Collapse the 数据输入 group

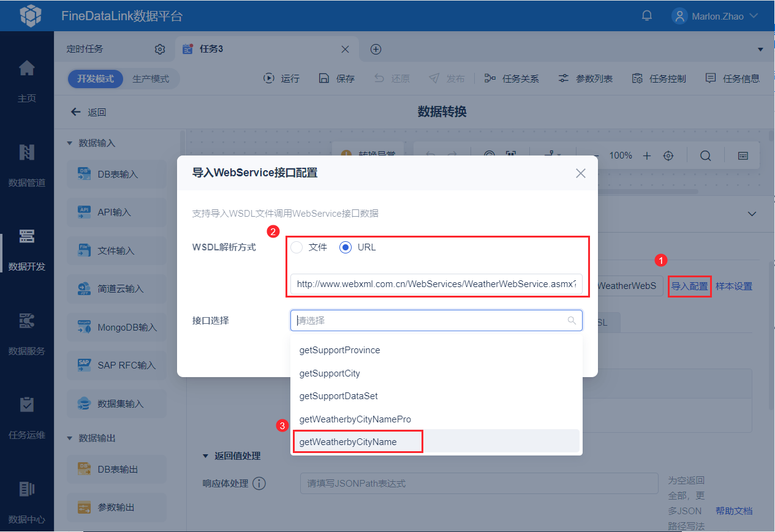[x=69, y=143]
